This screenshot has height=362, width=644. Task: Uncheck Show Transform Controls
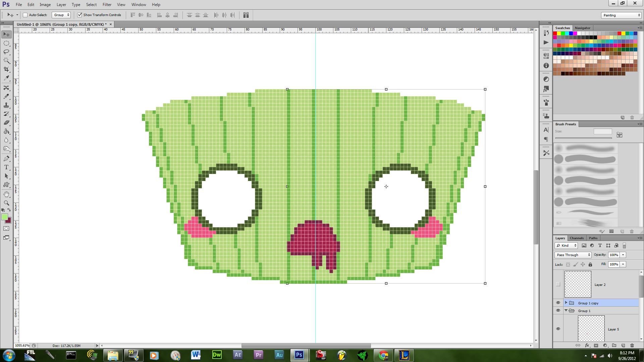[79, 15]
